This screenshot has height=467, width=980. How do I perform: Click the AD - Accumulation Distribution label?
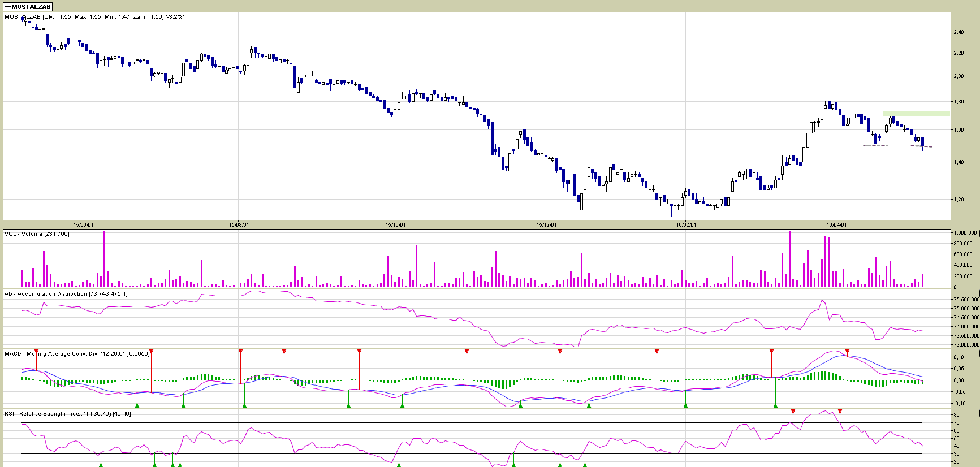click(x=66, y=294)
